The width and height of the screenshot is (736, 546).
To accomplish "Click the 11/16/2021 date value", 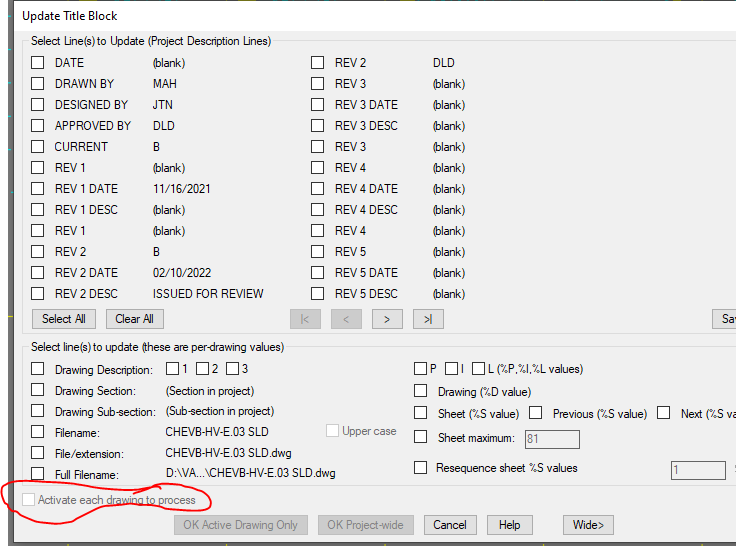I will pos(182,189).
